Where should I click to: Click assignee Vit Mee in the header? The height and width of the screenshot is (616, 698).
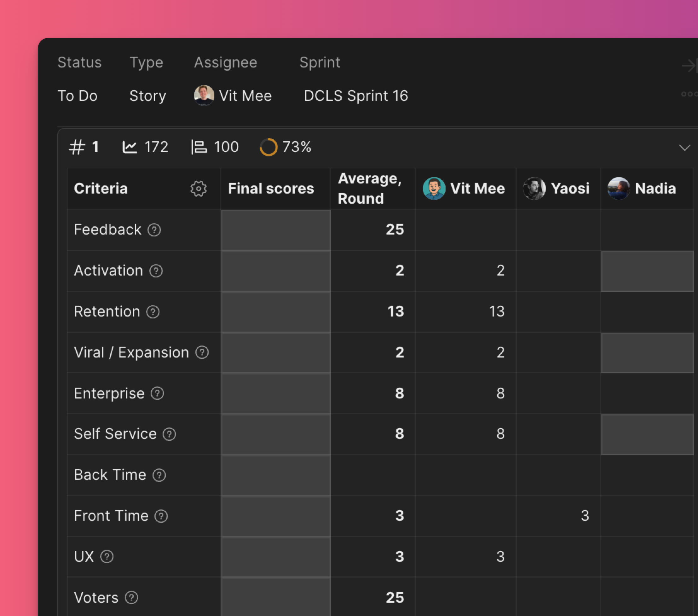click(x=233, y=96)
